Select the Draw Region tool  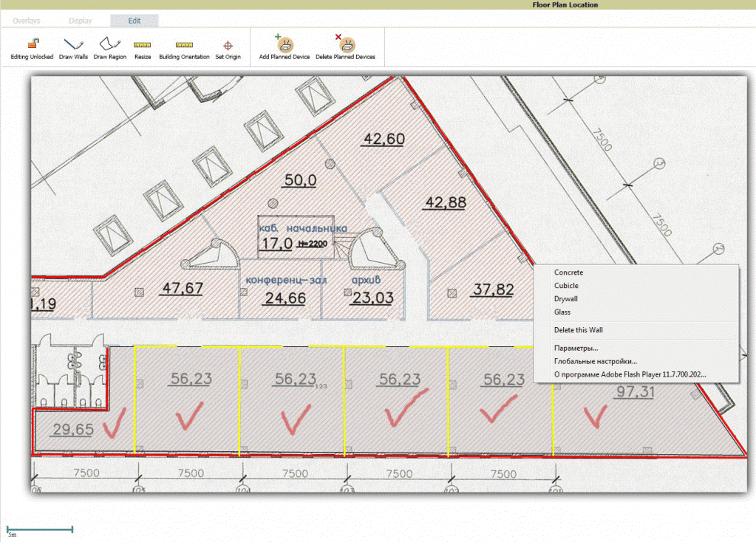(x=109, y=44)
